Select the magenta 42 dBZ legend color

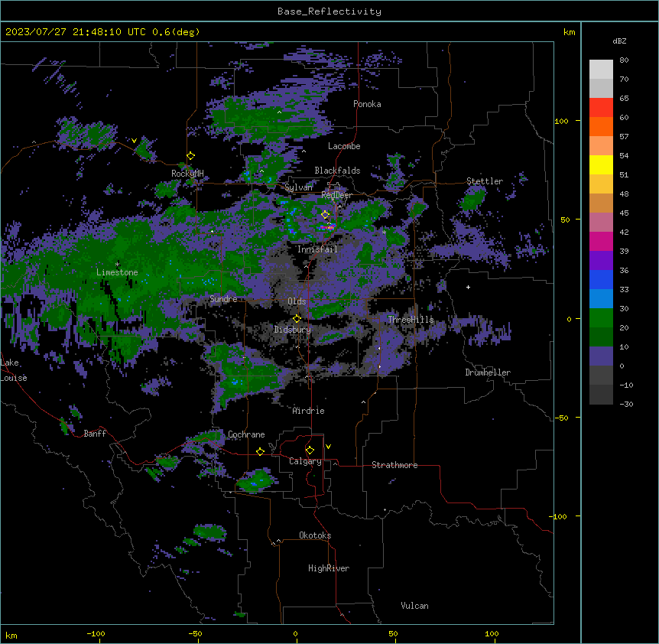click(x=601, y=241)
